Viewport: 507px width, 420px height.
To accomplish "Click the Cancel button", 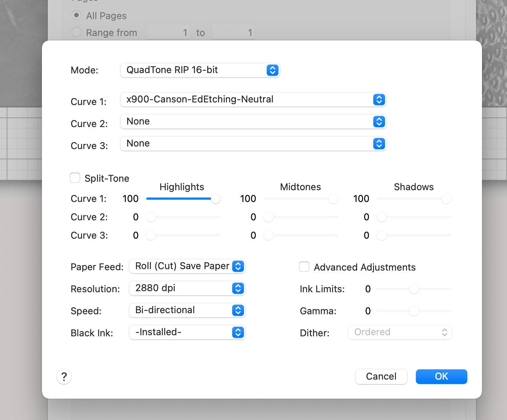I will click(381, 377).
